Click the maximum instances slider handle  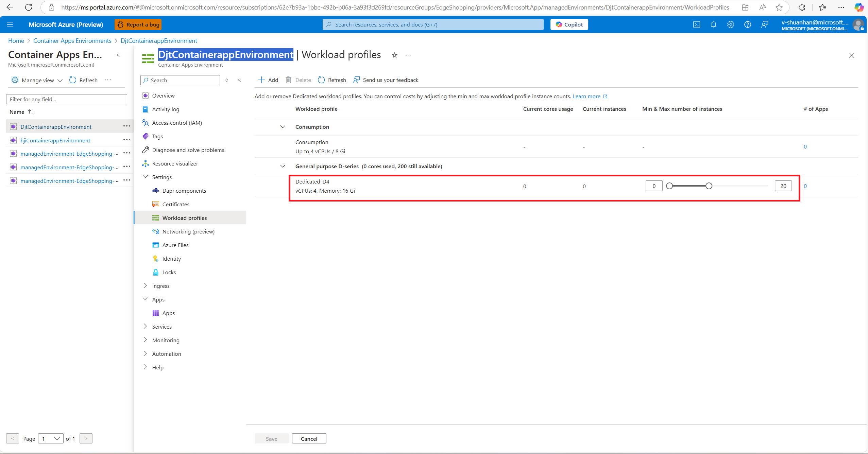coord(709,186)
